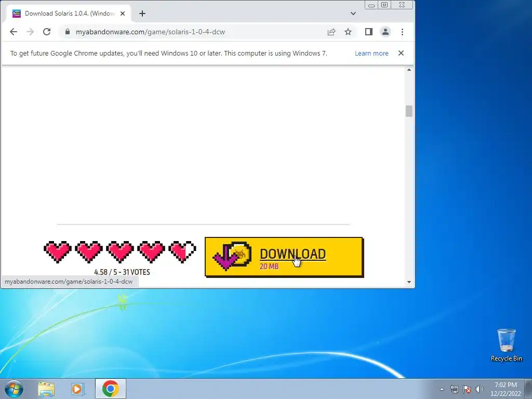
Task: Select the Download Solaris 1.0.4 tab
Action: [69, 14]
